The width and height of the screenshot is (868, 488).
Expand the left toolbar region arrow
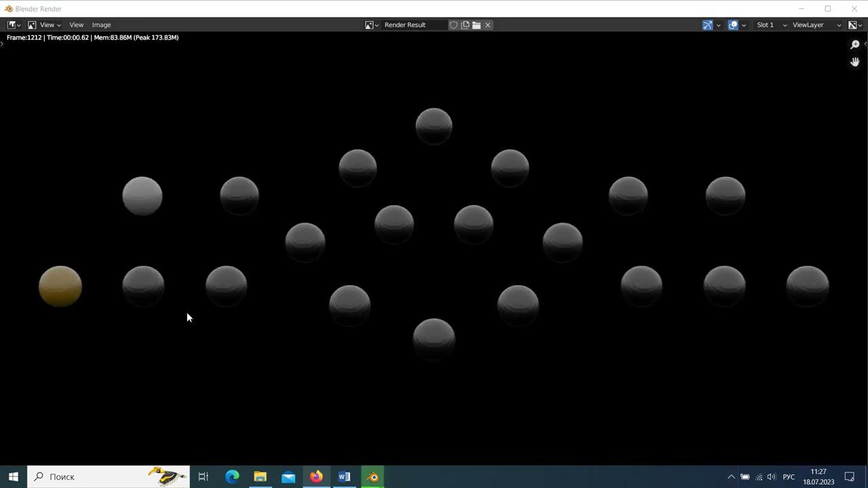[2, 44]
